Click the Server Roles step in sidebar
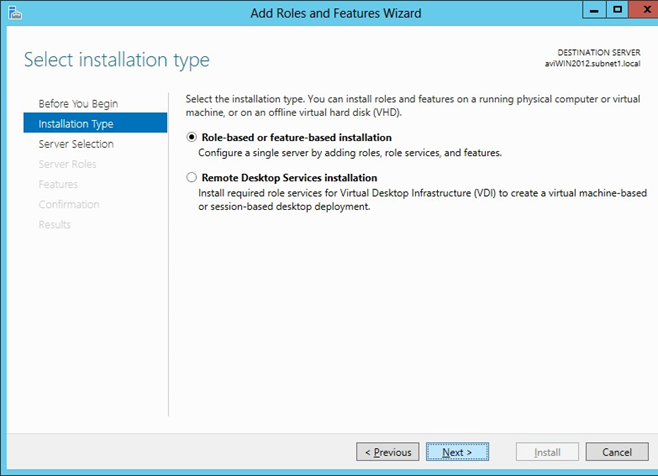 pos(67,164)
